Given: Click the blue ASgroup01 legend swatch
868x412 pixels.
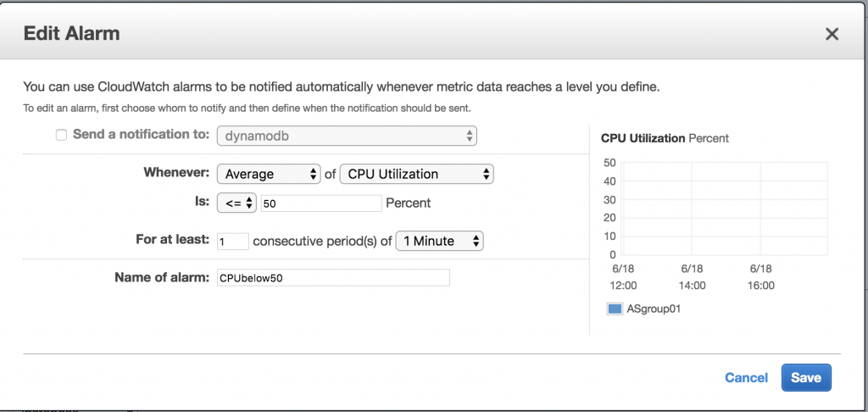Looking at the screenshot, I should (615, 309).
